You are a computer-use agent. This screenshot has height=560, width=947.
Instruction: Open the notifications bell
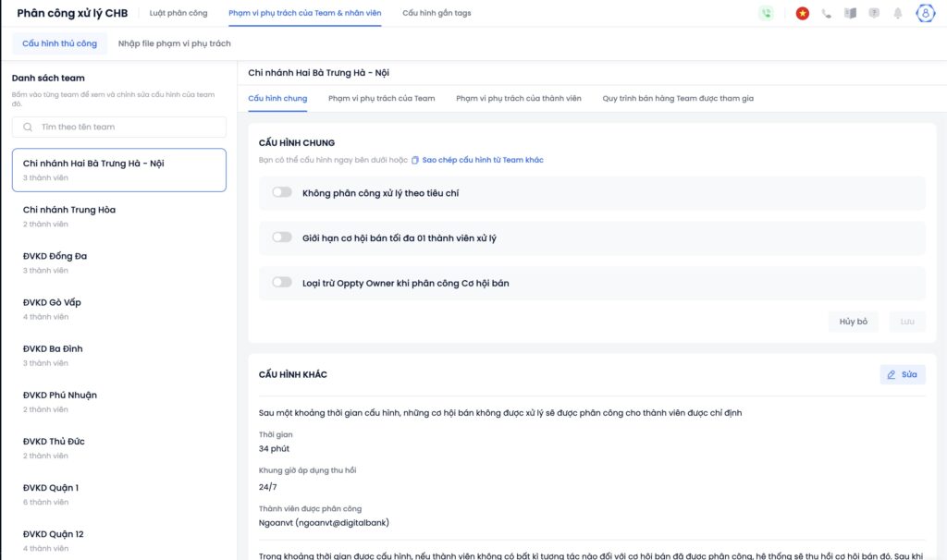[x=898, y=14]
